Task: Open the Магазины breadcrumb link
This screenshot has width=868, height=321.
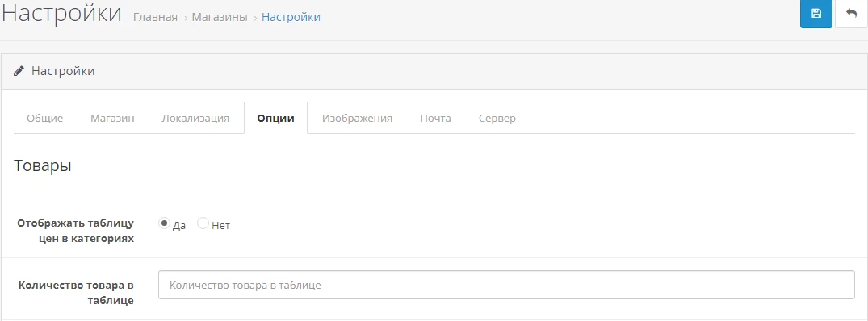Action: click(220, 17)
